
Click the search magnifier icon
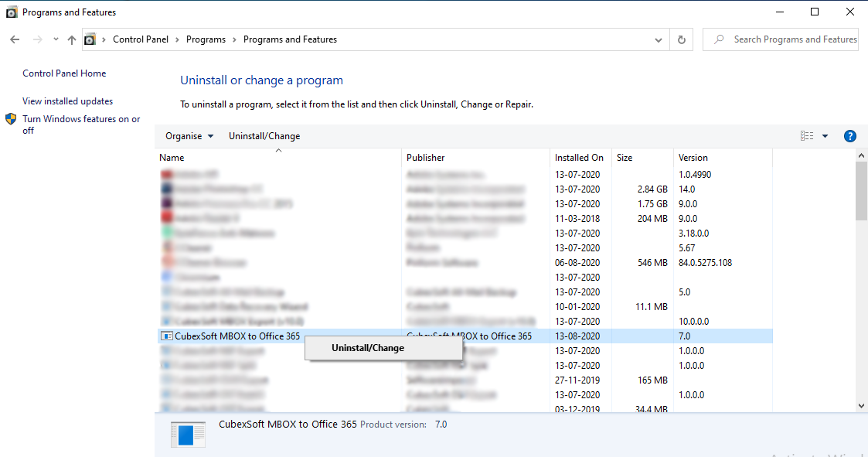720,39
